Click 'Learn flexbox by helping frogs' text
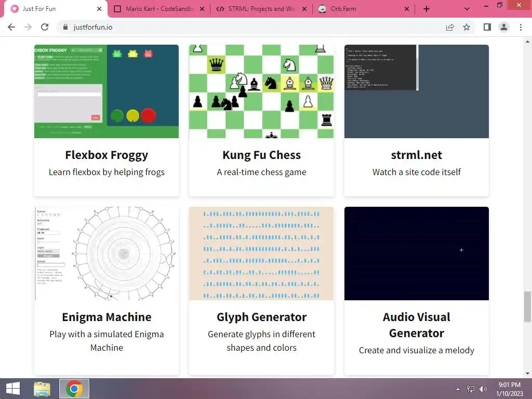This screenshot has height=399, width=532. point(107,172)
